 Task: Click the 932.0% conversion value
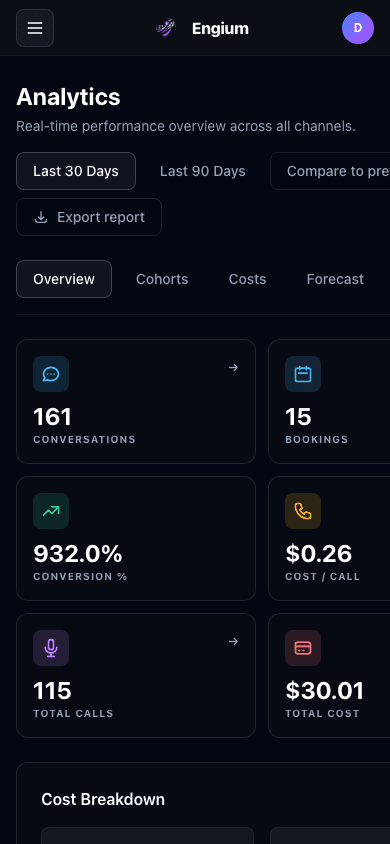point(78,554)
